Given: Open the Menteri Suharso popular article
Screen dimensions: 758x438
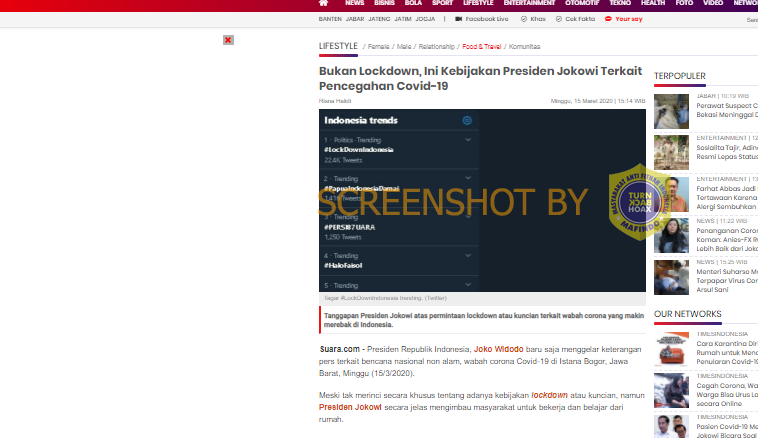Looking at the screenshot, I should [x=727, y=281].
